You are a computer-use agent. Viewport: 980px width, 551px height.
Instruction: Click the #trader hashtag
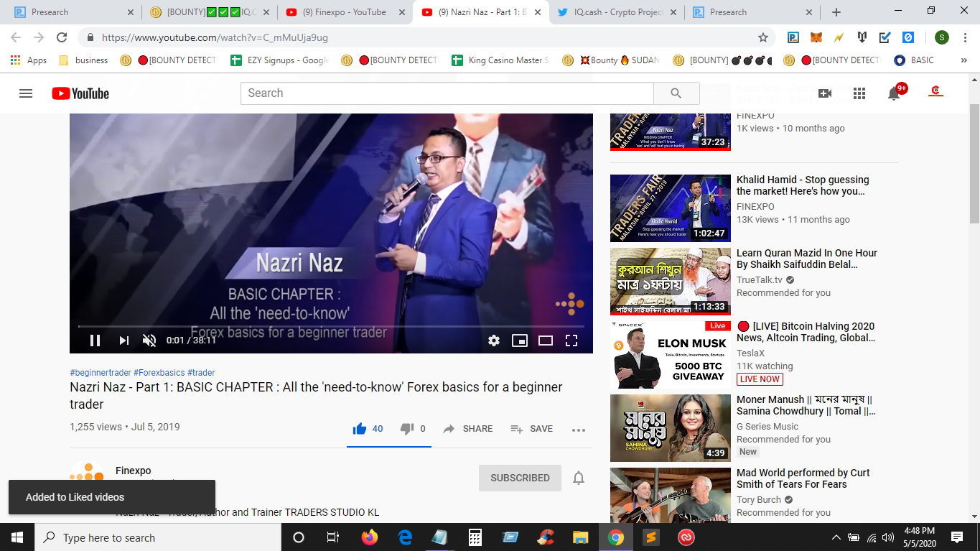pos(201,373)
